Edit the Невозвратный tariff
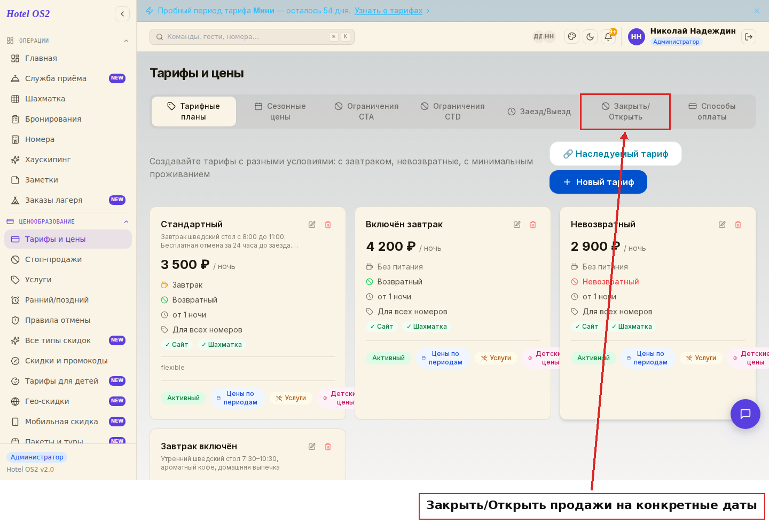The width and height of the screenshot is (769, 532). click(x=722, y=225)
